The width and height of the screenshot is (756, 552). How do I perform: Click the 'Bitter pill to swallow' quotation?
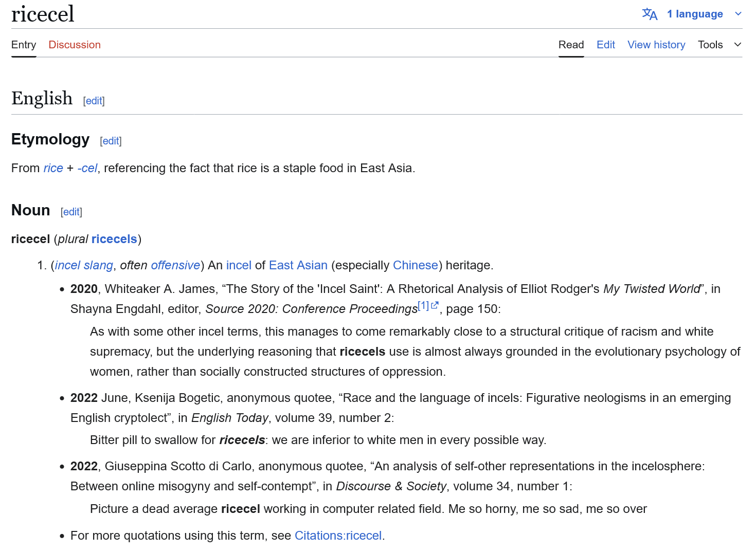pyautogui.click(x=318, y=440)
